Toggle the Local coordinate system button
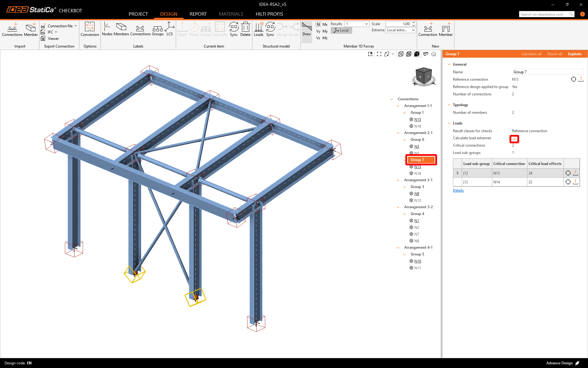The width and height of the screenshot is (588, 368). 341,30
